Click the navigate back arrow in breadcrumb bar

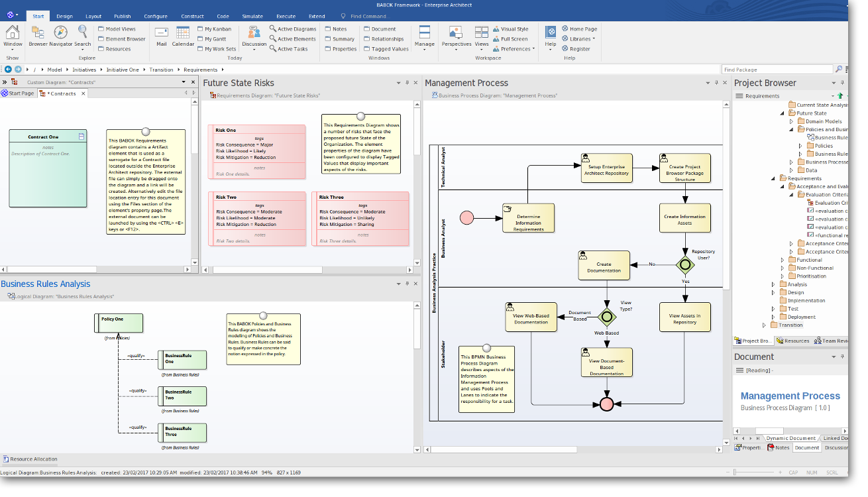click(x=9, y=70)
